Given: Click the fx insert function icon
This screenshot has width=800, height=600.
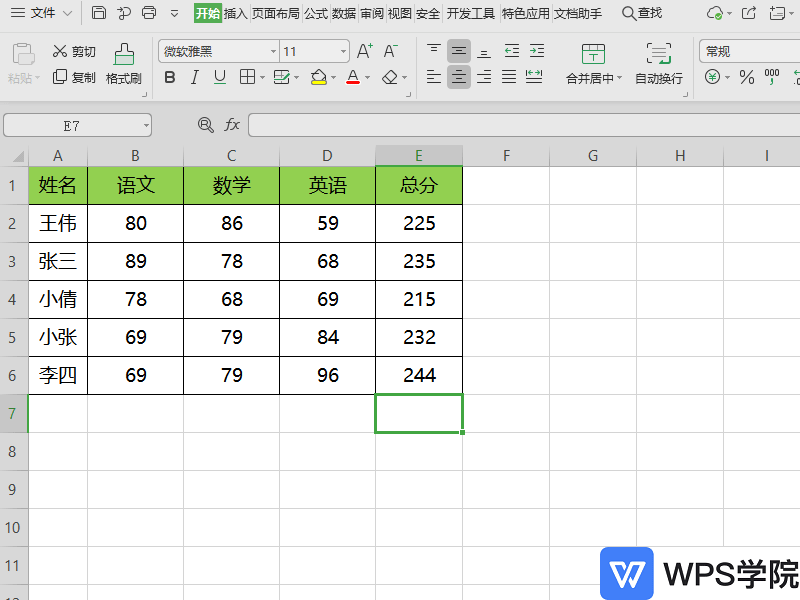Looking at the screenshot, I should pos(232,125).
